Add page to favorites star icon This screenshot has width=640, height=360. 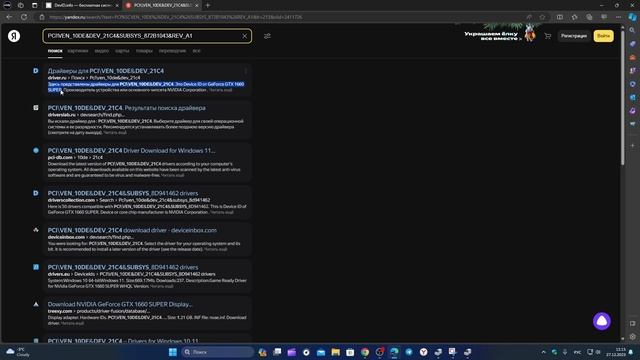[542, 17]
